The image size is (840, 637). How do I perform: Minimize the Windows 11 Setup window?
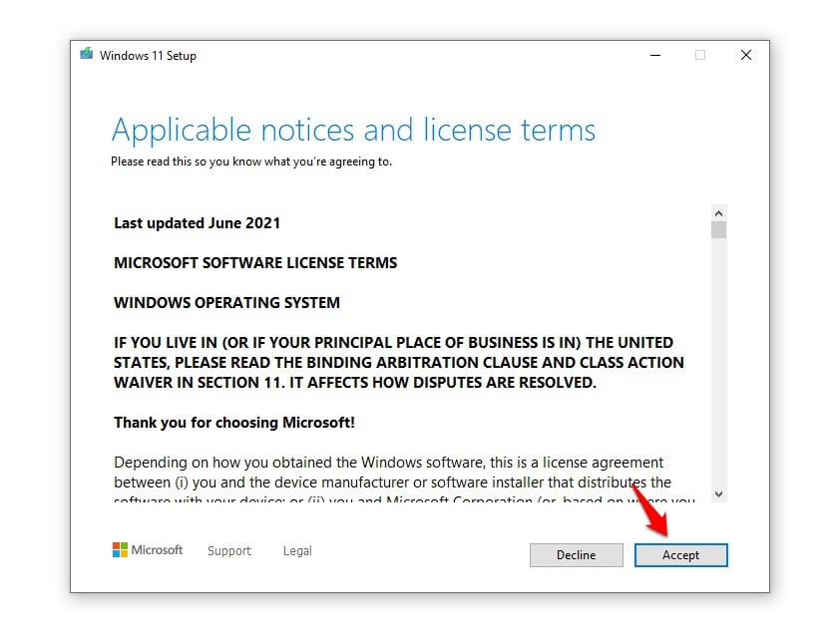click(655, 55)
